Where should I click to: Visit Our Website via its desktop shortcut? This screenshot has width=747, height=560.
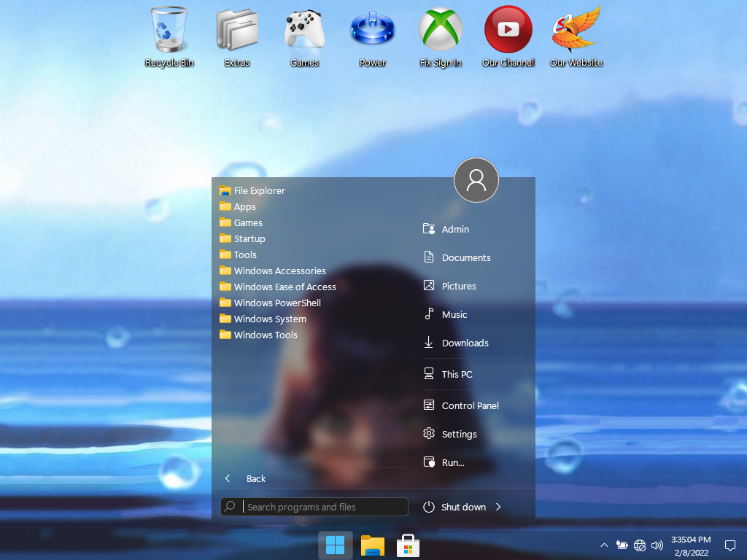click(x=576, y=31)
